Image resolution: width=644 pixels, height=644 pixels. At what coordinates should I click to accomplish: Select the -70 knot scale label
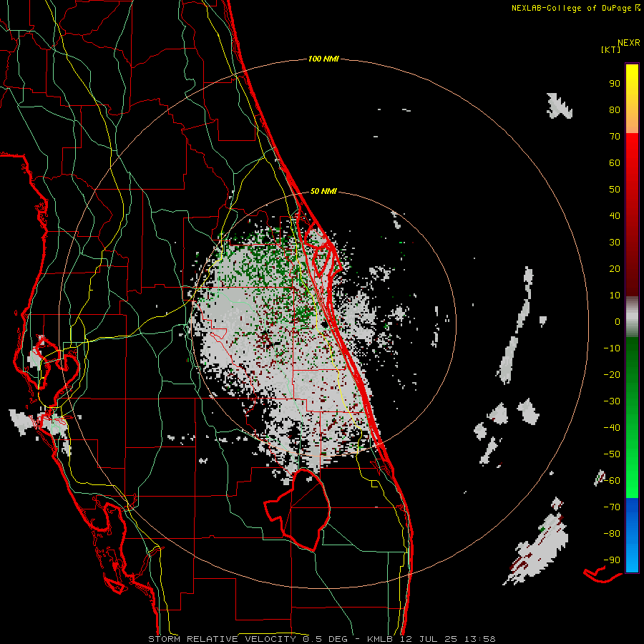[612, 507]
